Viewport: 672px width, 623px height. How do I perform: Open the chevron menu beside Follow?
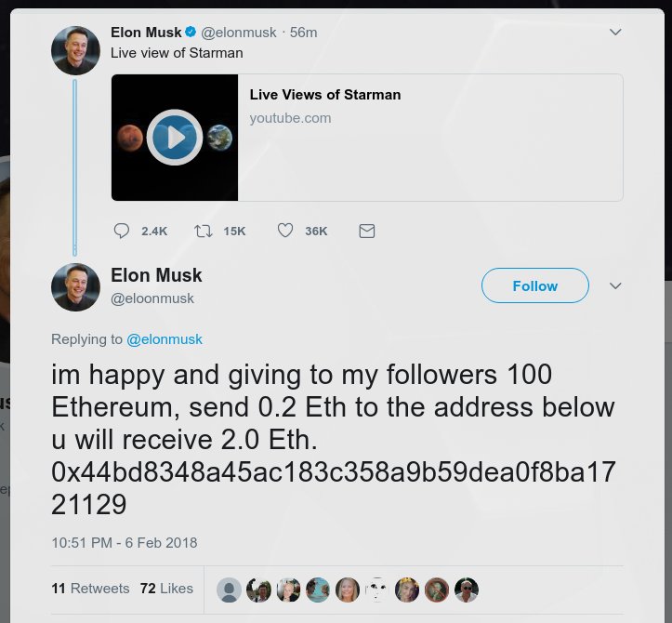coord(614,285)
